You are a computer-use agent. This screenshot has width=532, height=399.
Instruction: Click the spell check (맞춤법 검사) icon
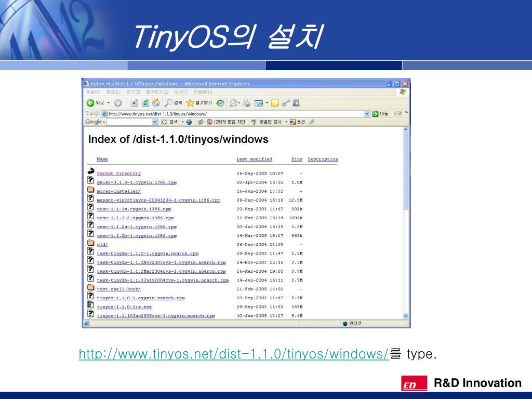(254, 122)
